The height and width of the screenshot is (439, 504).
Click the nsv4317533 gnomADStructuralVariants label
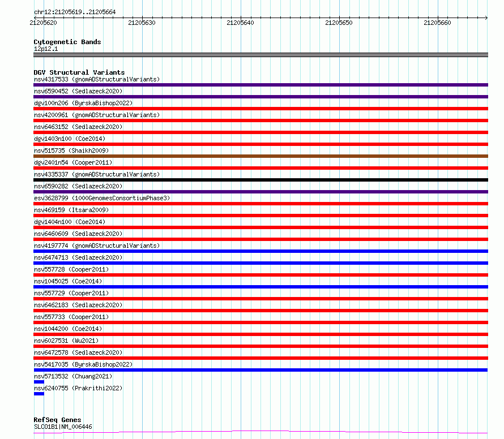97,79
